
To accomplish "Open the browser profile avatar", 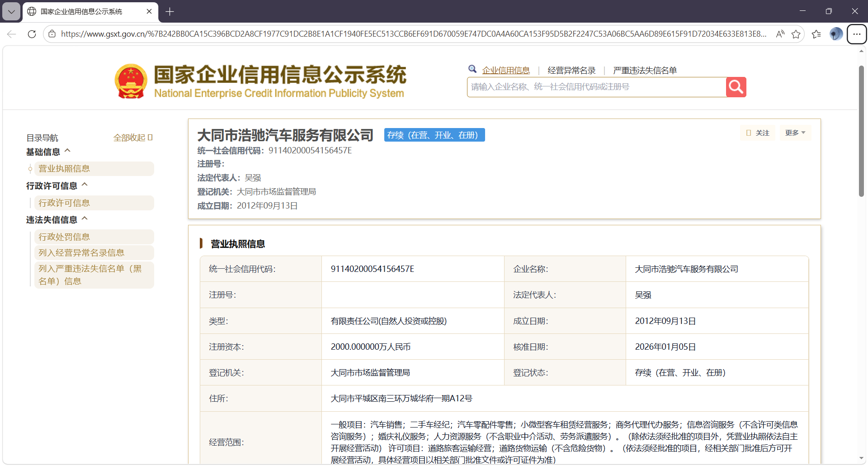I will click(836, 34).
